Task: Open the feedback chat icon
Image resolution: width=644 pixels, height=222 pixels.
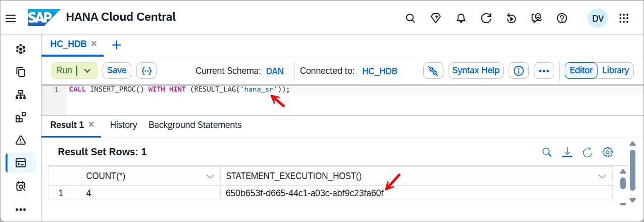Action: pyautogui.click(x=536, y=19)
